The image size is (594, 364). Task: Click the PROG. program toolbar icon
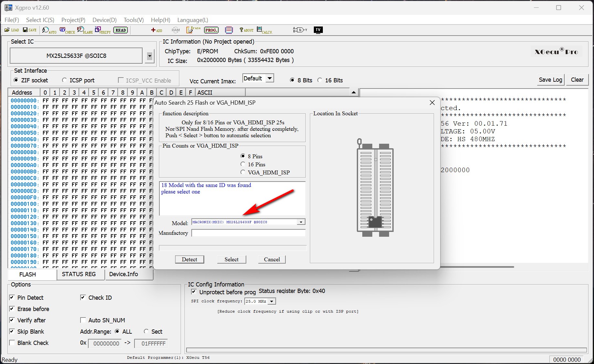pyautogui.click(x=211, y=30)
